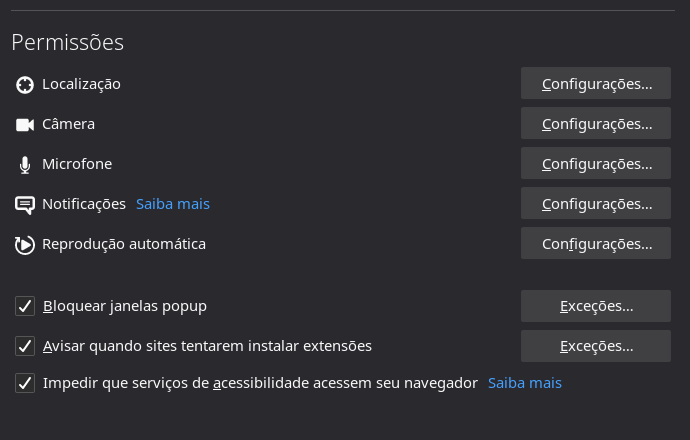Follow Saiba mais link beside Notificações
The height and width of the screenshot is (440, 690).
(173, 204)
